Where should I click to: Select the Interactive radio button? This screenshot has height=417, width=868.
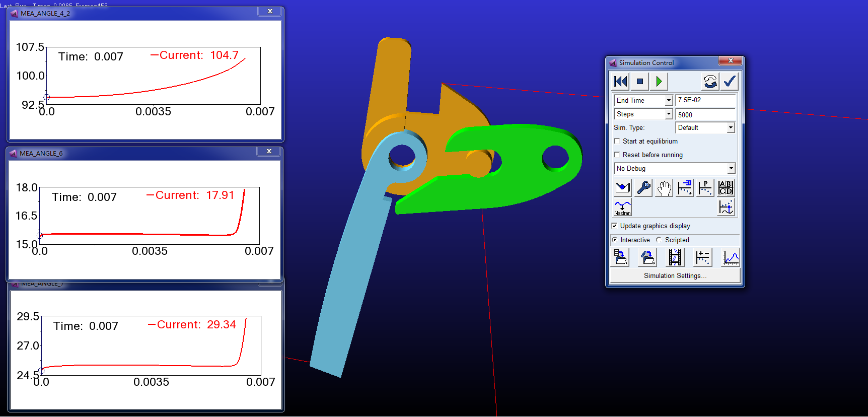614,240
